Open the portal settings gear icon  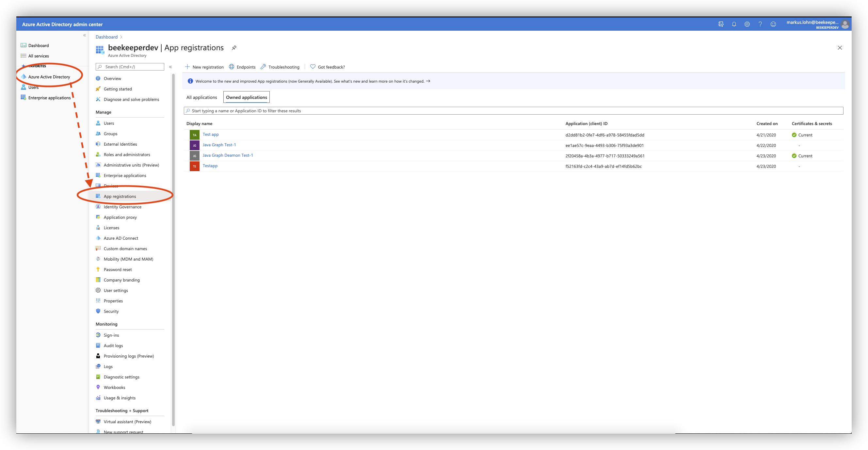click(x=747, y=24)
